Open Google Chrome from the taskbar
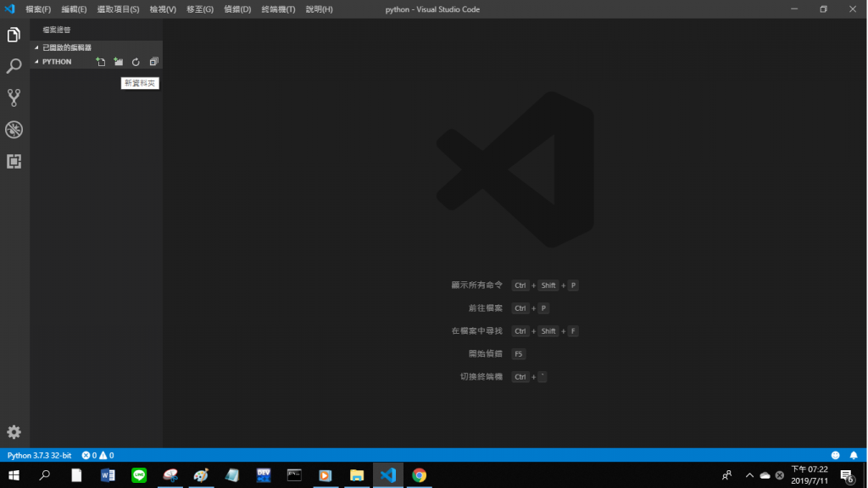This screenshot has width=868, height=488. [x=419, y=475]
